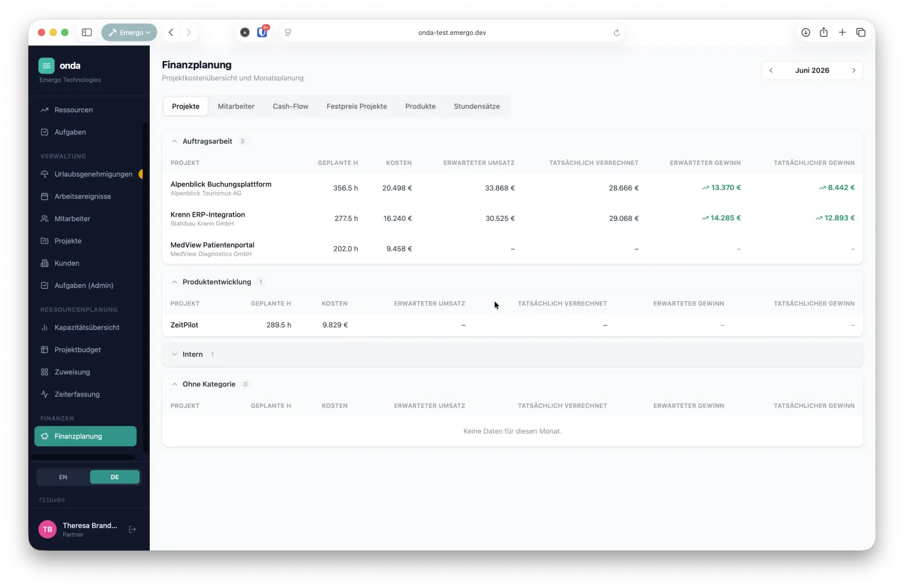Toggle the Safari sidebar button
The image size is (904, 588).
click(87, 33)
